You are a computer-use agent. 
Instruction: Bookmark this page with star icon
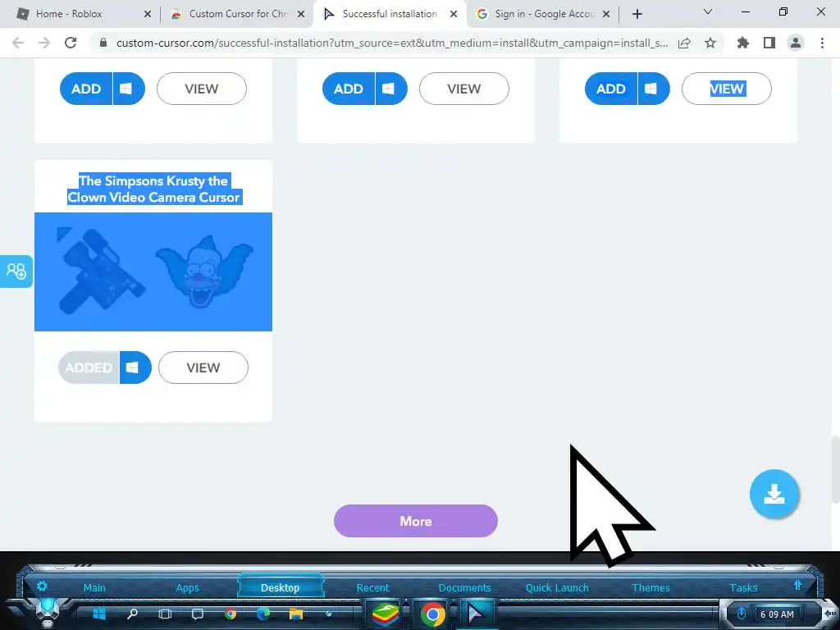(710, 43)
